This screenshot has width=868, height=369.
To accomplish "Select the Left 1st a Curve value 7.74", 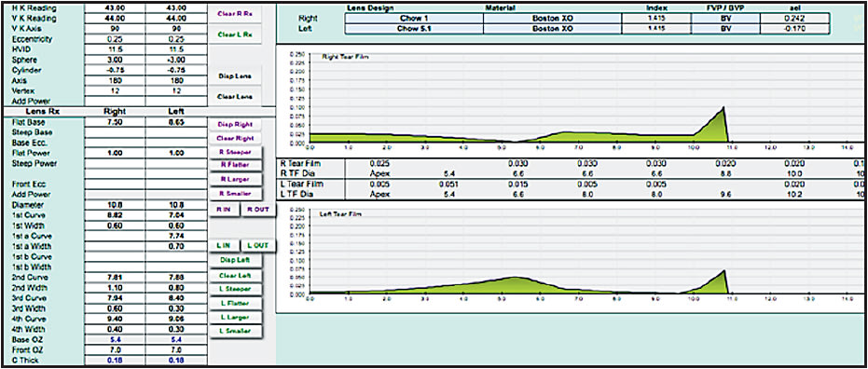I will pyautogui.click(x=176, y=236).
